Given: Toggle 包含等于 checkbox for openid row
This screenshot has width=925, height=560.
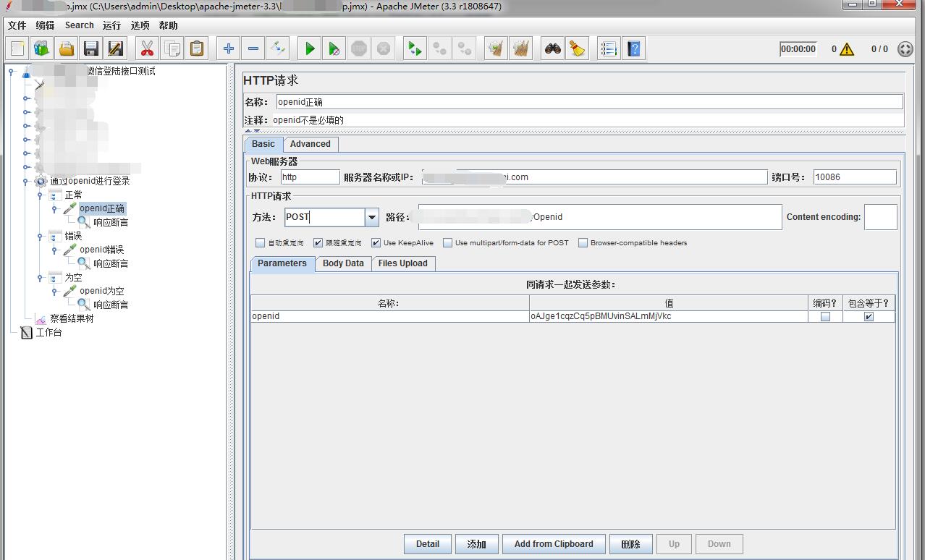Looking at the screenshot, I should pyautogui.click(x=869, y=316).
